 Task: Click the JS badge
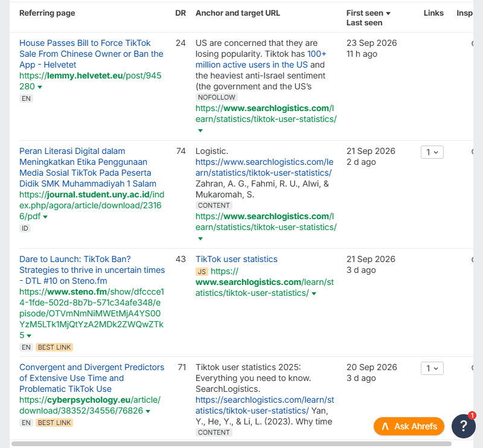pos(202,272)
